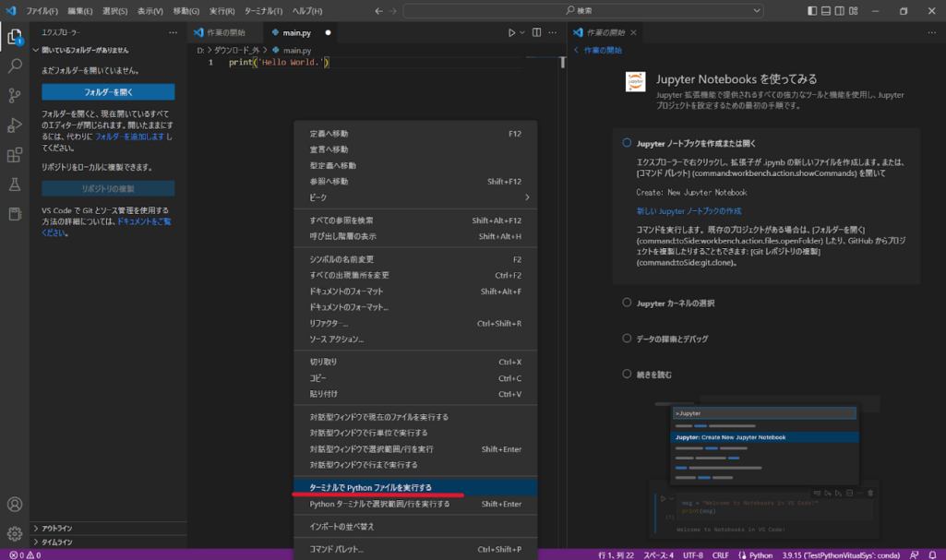Choose 定義へ移動 from context menu
This screenshot has height=560, width=946.
415,133
